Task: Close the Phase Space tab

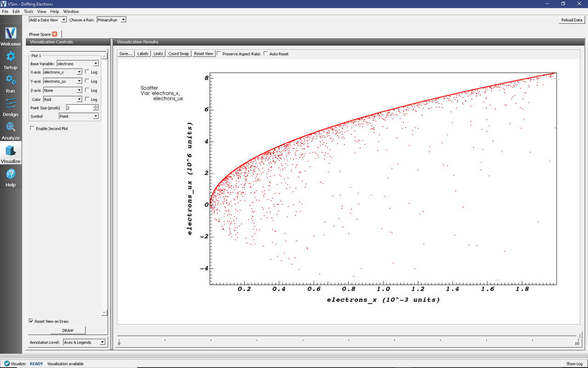Action: [x=55, y=34]
